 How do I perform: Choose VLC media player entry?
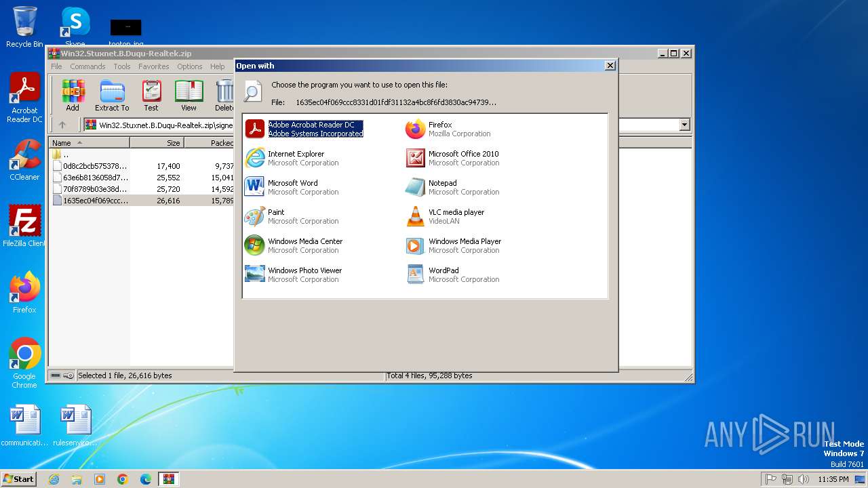446,216
